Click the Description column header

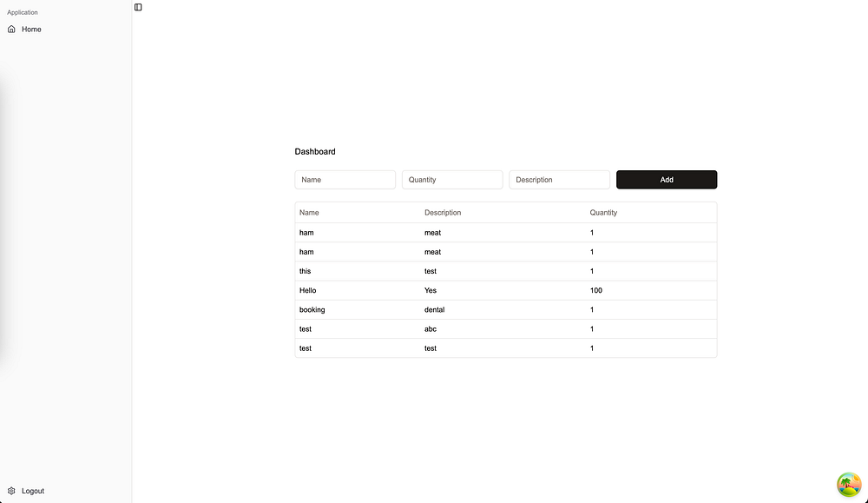tap(443, 213)
